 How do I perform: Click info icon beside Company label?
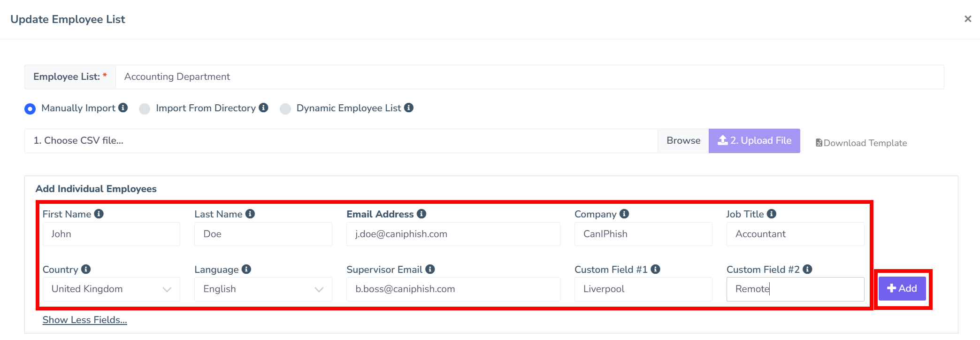(x=624, y=214)
